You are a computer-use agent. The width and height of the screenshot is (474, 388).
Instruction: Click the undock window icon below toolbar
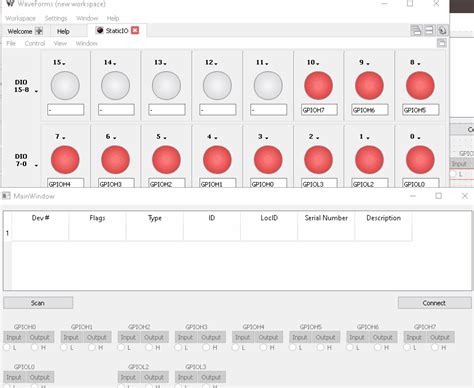(x=442, y=43)
